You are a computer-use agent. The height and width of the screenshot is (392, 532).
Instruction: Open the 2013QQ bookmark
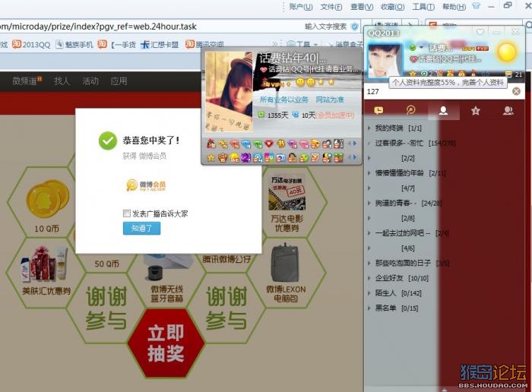pyautogui.click(x=31, y=44)
